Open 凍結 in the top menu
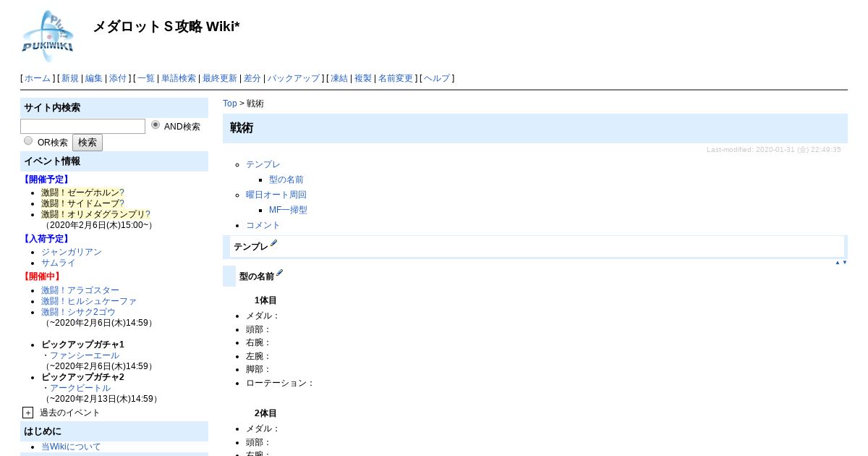The width and height of the screenshot is (868, 456). (339, 78)
